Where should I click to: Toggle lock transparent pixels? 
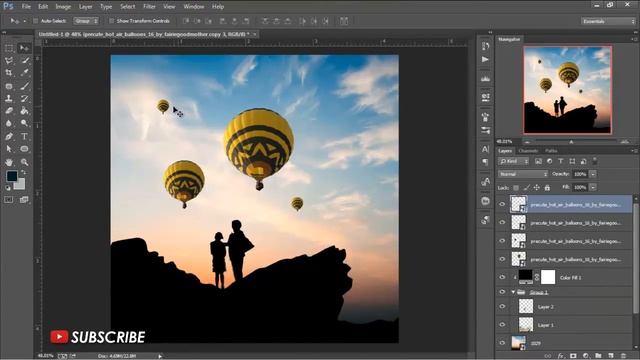(516, 188)
